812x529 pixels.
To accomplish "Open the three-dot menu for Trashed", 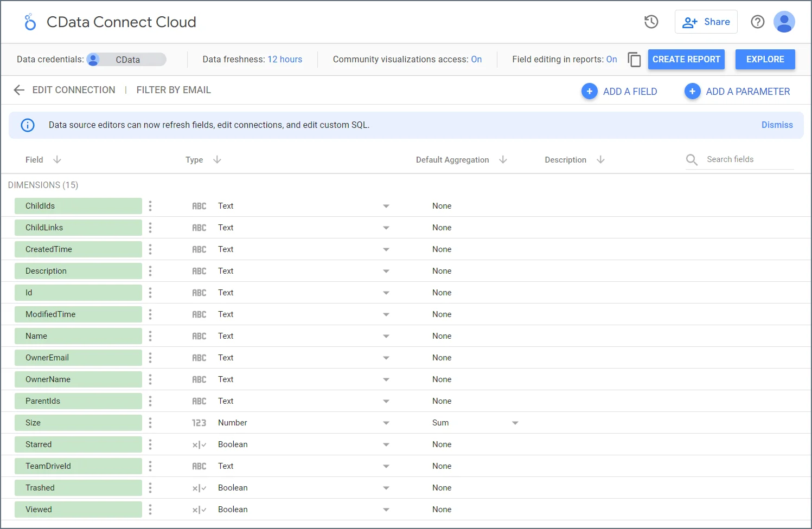I will coord(150,488).
